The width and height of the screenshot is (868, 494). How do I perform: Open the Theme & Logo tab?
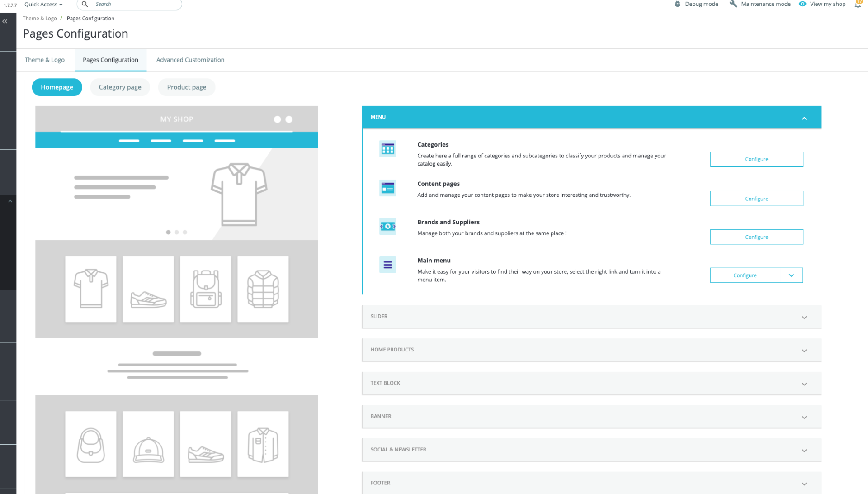[45, 60]
